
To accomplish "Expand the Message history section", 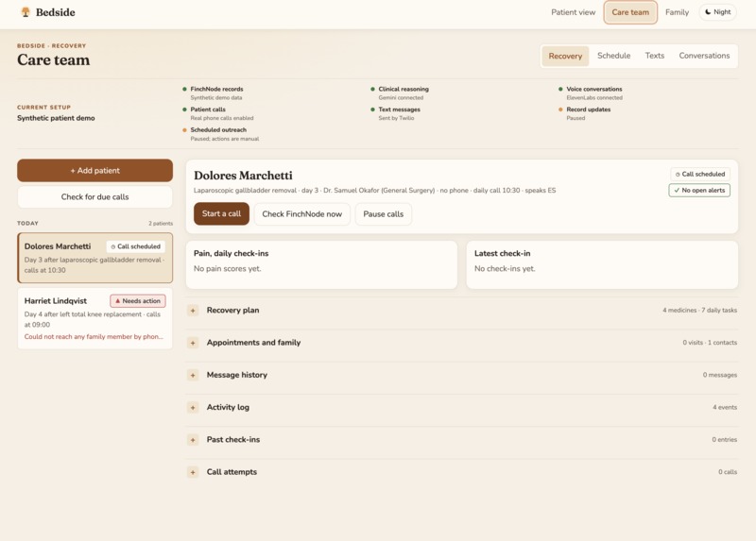I will pyautogui.click(x=462, y=375).
